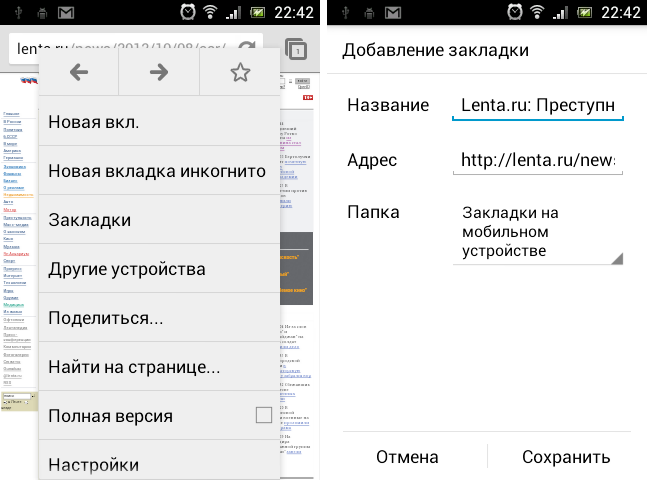This screenshot has height=480, width=647.
Task: Open Закладки from the menu
Action: coord(160,220)
